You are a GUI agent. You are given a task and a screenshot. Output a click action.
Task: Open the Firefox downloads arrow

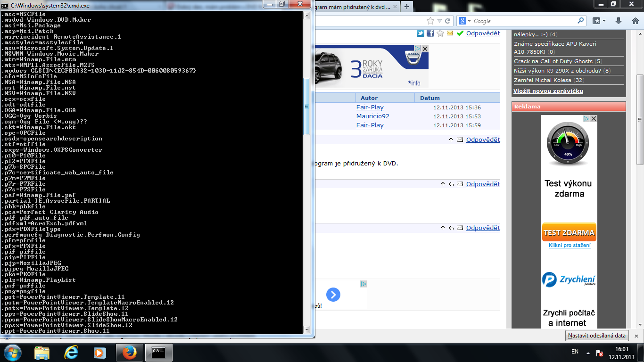[619, 21]
